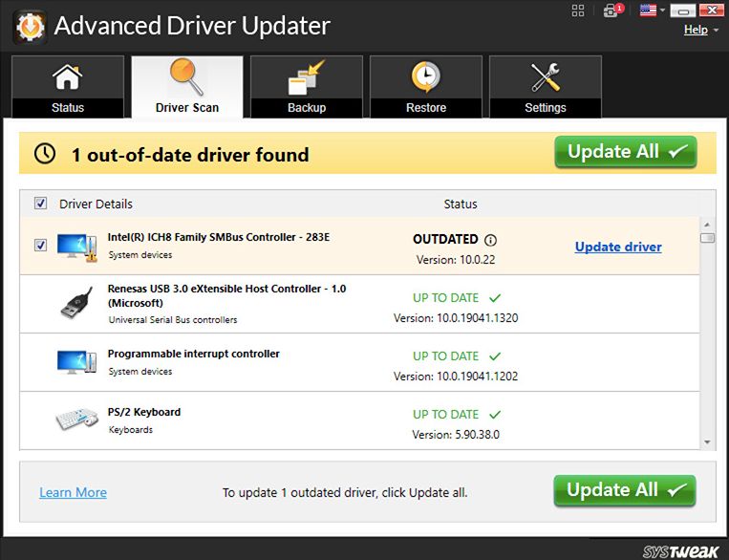Click the Renesas USB cable device icon
Viewport: 729px width, 560px height.
click(x=76, y=303)
